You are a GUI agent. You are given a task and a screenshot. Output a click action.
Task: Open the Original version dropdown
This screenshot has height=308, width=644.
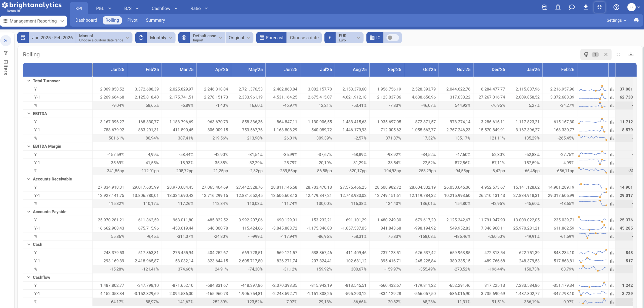pyautogui.click(x=239, y=38)
